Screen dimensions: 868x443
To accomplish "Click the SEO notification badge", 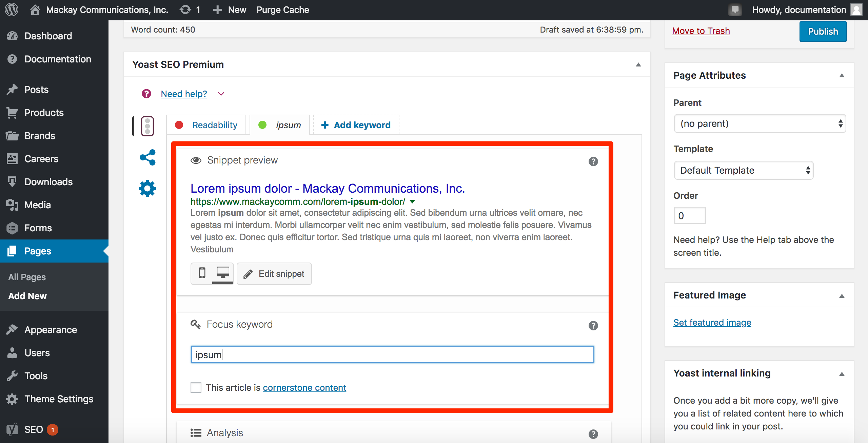I will 53,430.
